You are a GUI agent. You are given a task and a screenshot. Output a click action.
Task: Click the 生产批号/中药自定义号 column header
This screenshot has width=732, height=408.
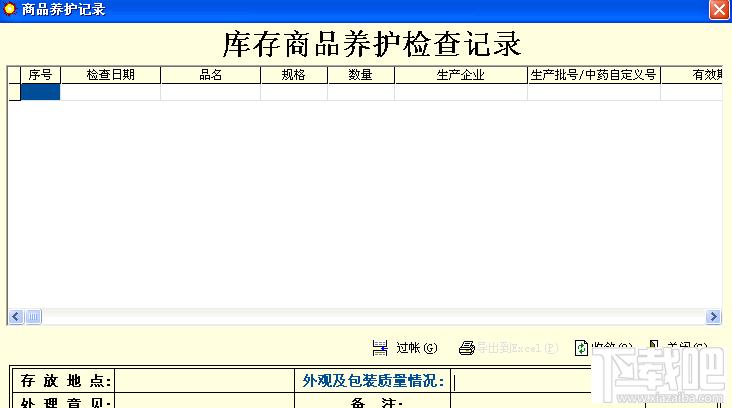point(594,75)
